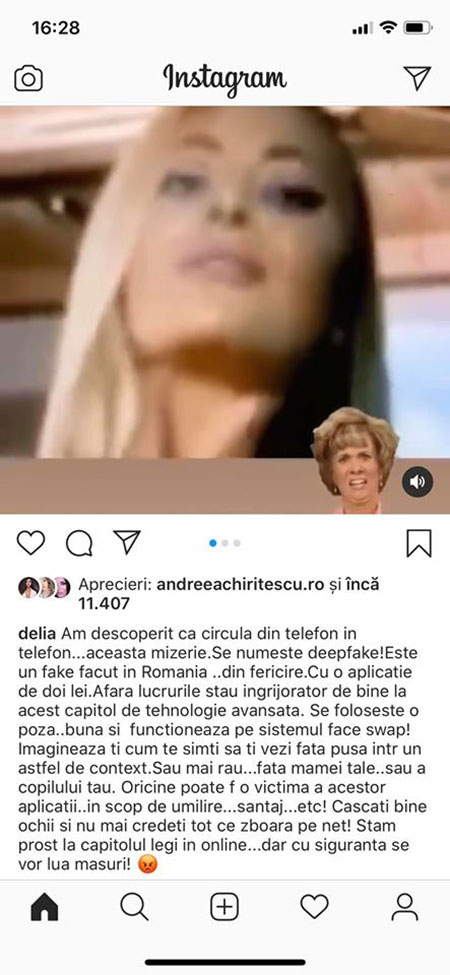The width and height of the screenshot is (450, 975).
Task: Share post via paper plane icon
Action: (127, 542)
